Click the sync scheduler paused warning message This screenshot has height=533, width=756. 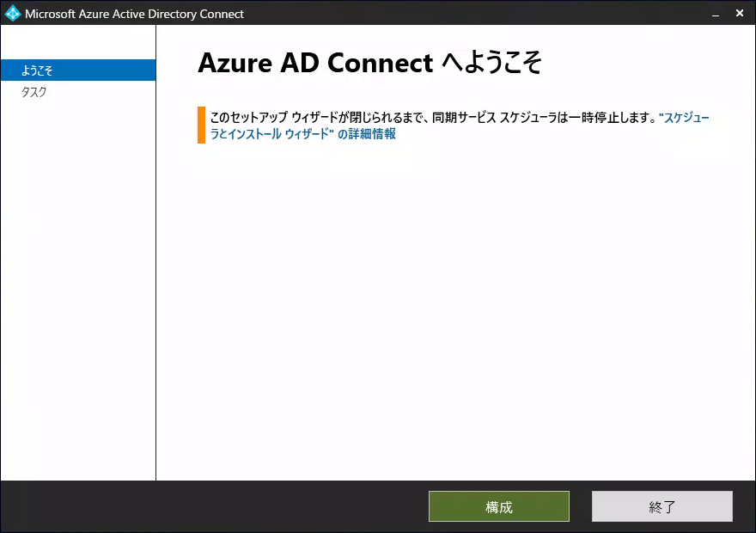432,118
